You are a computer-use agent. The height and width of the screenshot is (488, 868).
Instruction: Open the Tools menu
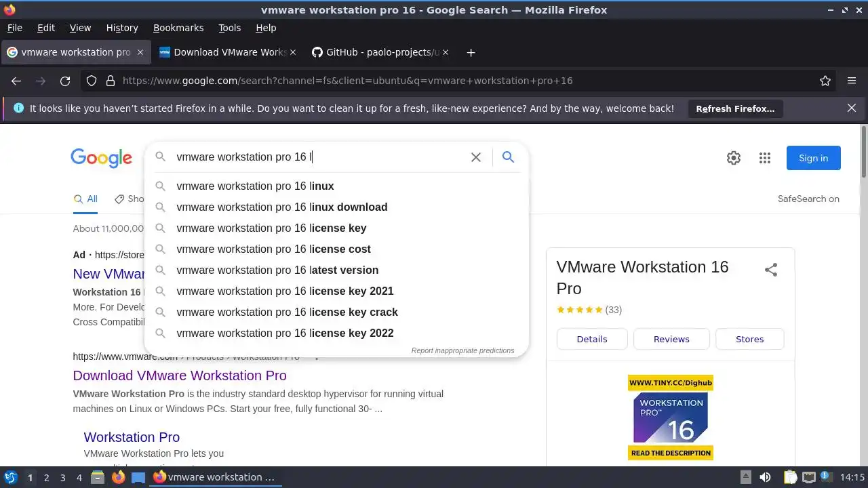coord(230,28)
